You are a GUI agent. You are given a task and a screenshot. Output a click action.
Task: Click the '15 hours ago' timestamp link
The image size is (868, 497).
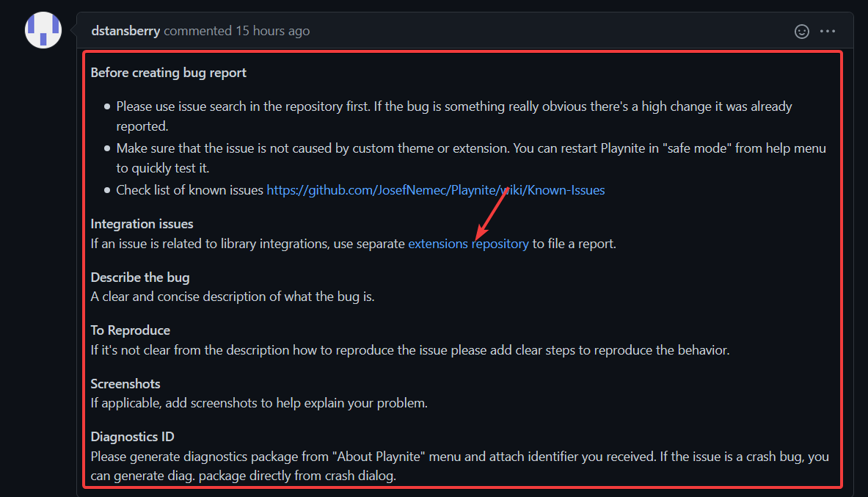273,31
